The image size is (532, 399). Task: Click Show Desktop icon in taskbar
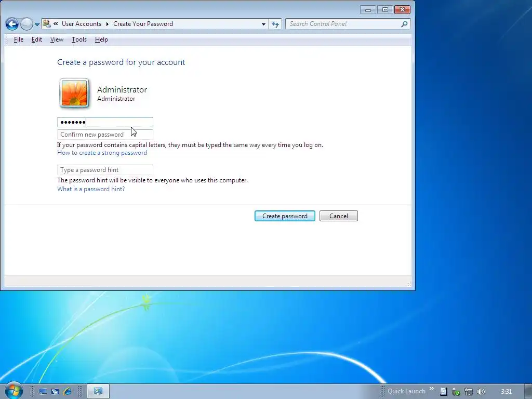coord(43,392)
